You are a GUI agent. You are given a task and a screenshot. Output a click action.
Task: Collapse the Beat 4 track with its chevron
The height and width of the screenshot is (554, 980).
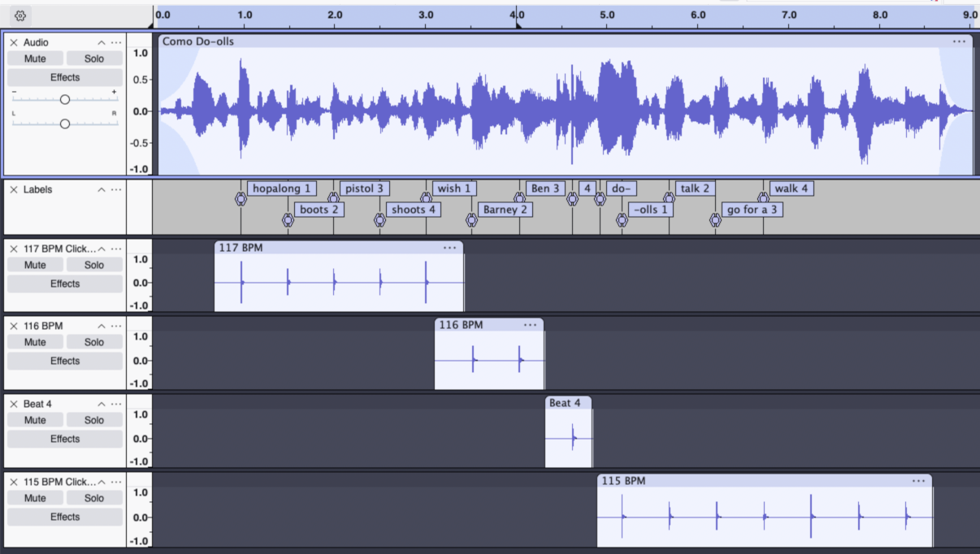click(x=101, y=404)
